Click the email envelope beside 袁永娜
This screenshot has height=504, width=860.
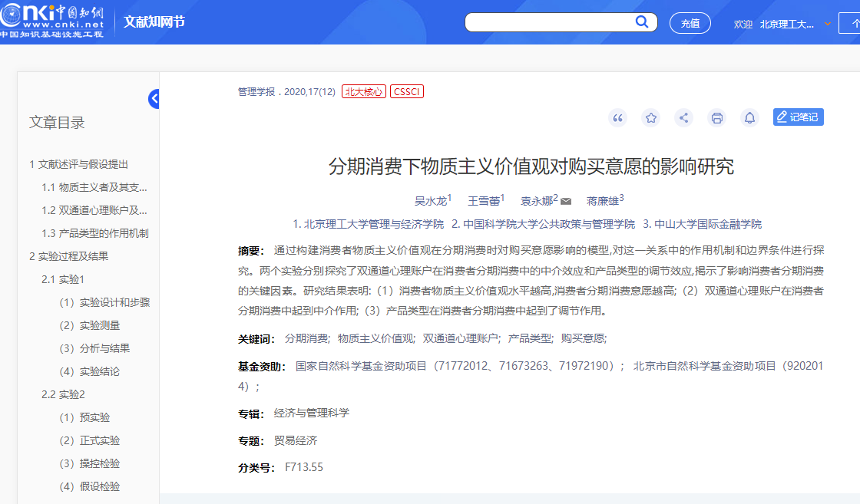click(x=564, y=199)
